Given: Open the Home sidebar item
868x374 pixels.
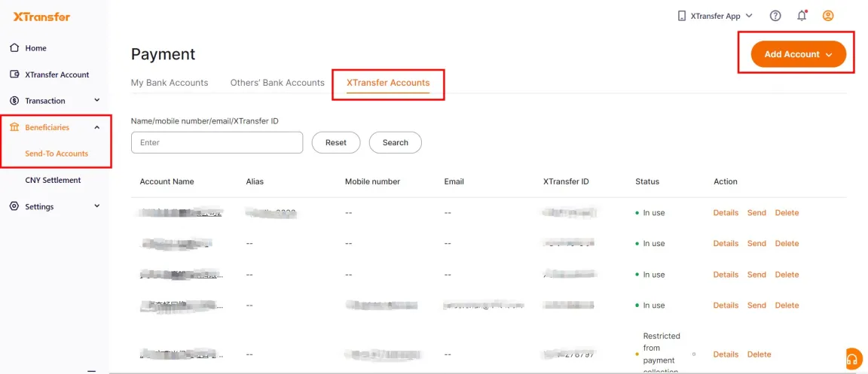Looking at the screenshot, I should (35, 48).
